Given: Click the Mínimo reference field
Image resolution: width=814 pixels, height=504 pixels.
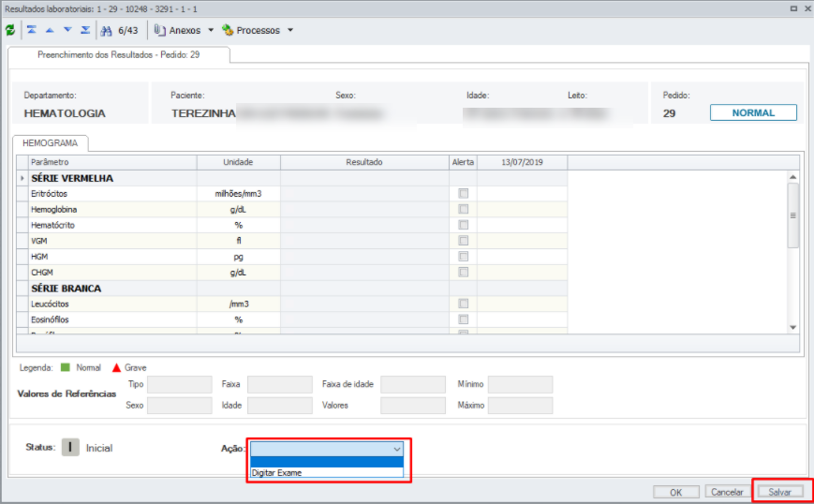Looking at the screenshot, I should (x=520, y=385).
